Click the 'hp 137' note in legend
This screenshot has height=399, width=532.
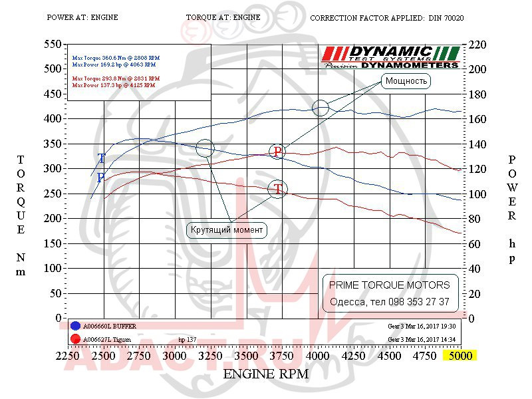188,340
